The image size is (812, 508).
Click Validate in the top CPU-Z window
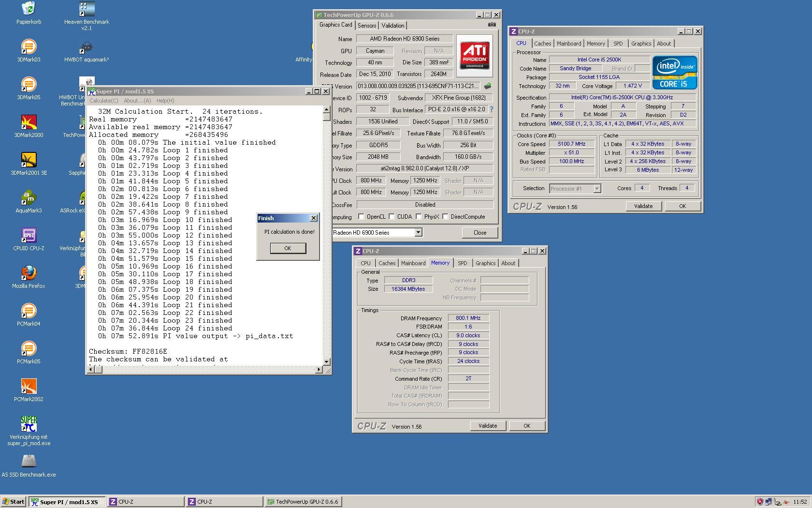643,206
